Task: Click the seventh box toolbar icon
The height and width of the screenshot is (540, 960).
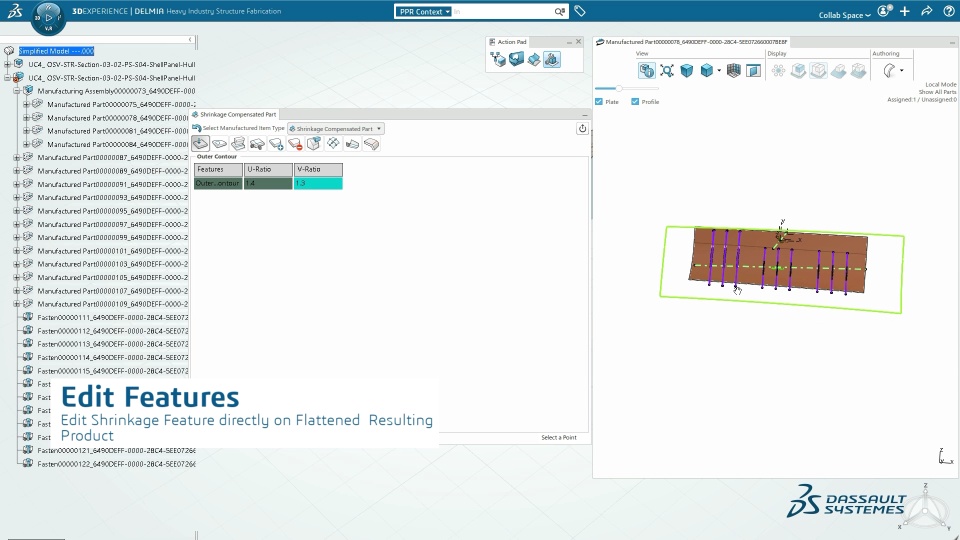Action: tap(314, 143)
